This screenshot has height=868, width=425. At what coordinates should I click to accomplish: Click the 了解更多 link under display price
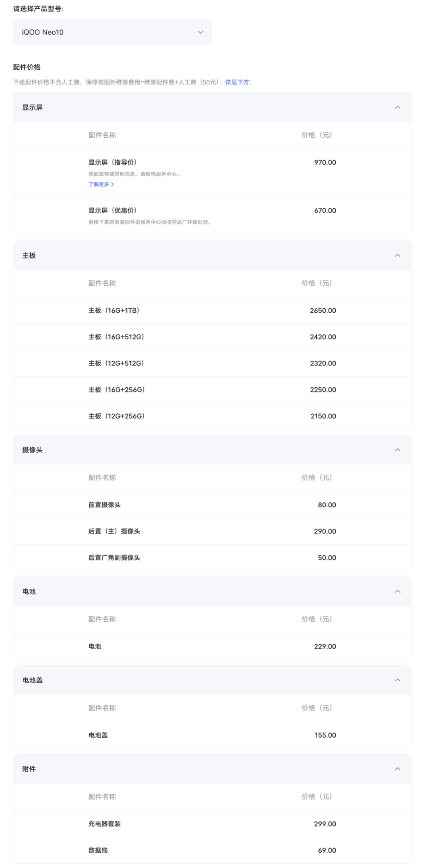coord(101,184)
